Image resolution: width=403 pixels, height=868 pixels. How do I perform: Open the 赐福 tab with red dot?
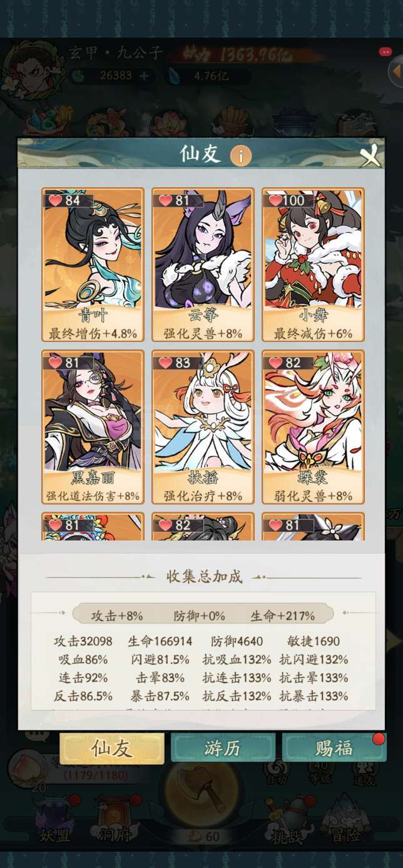tap(334, 748)
